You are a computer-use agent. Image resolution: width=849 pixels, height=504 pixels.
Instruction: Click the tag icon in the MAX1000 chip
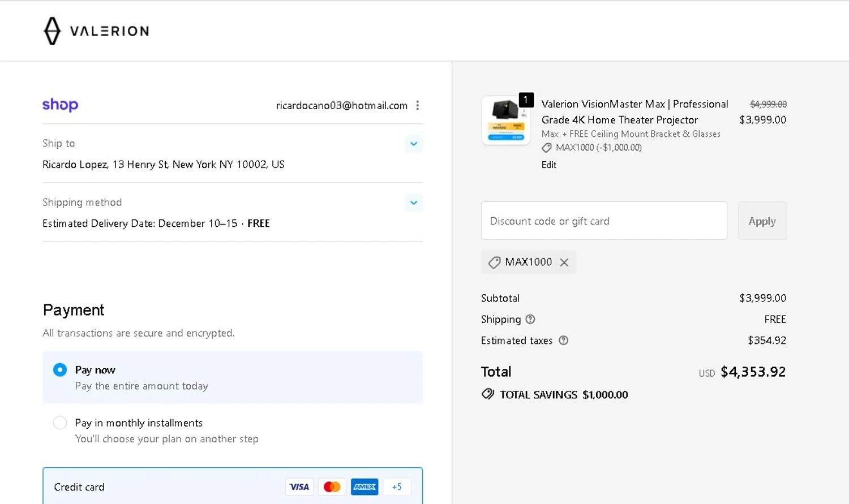[494, 262]
